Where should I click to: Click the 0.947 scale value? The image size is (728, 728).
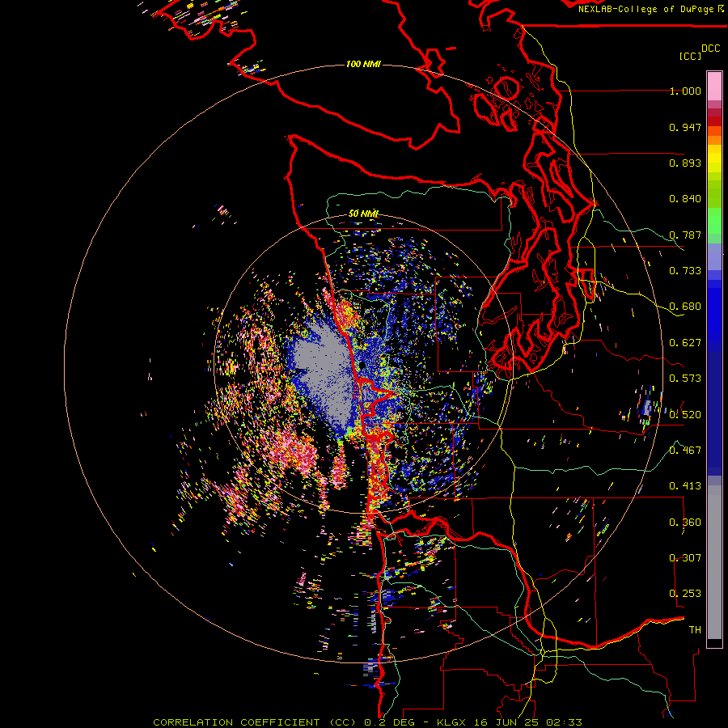[x=685, y=127]
